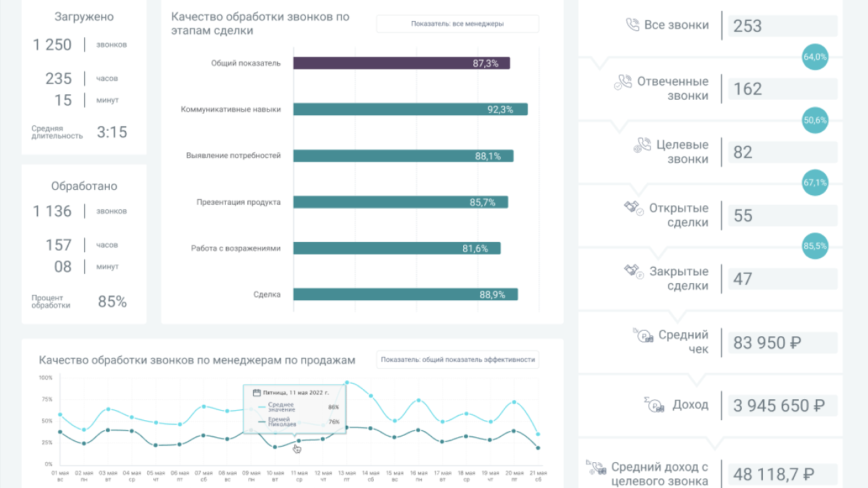Click the Целевые звонки icon

642,145
